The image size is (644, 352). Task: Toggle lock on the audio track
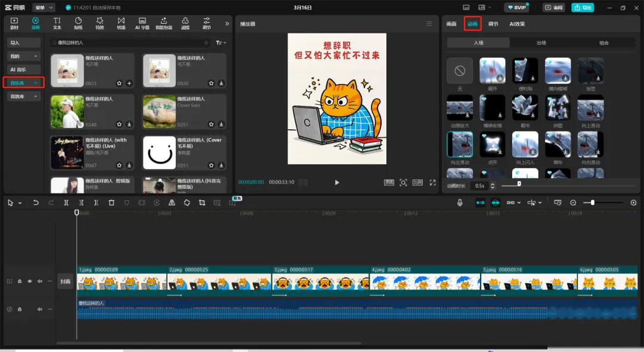pos(20,309)
